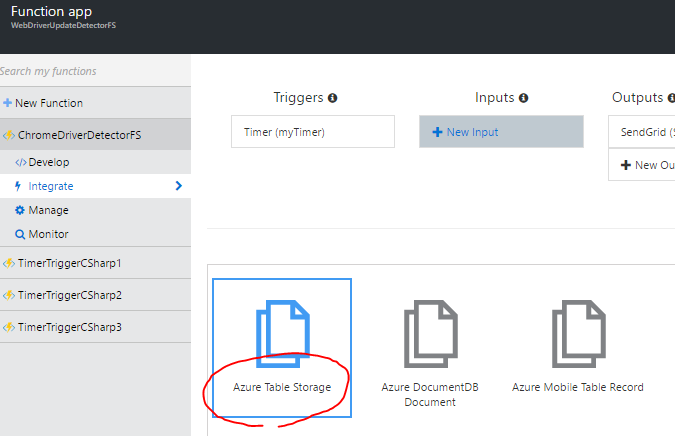Click the Azure Mobile Table Record icon
Image resolution: width=675 pixels, height=436 pixels.
point(579,334)
